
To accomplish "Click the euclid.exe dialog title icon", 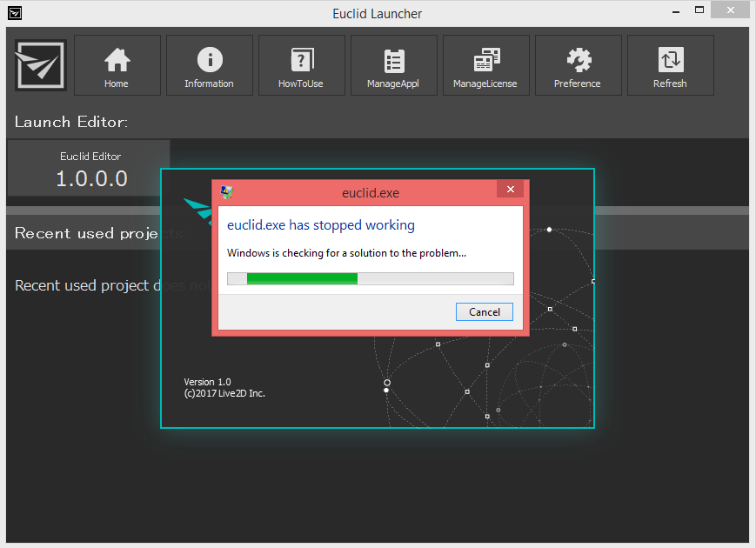I will click(227, 192).
